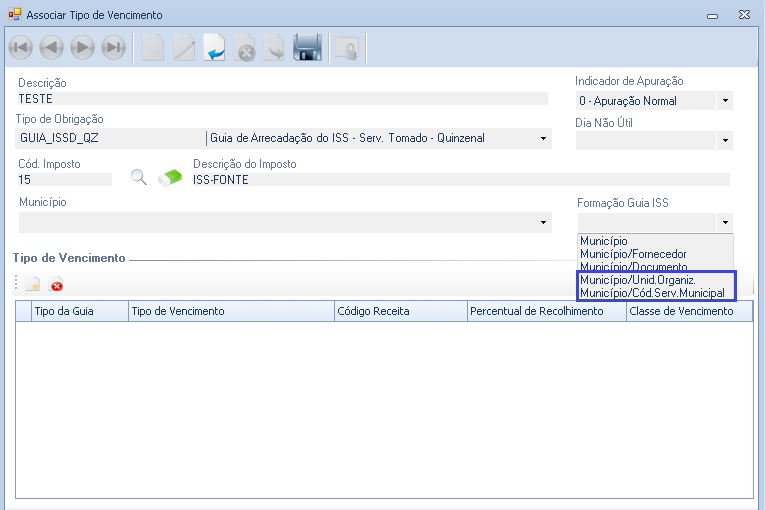
Task: Search tax code with magnifier icon
Action: tap(139, 177)
